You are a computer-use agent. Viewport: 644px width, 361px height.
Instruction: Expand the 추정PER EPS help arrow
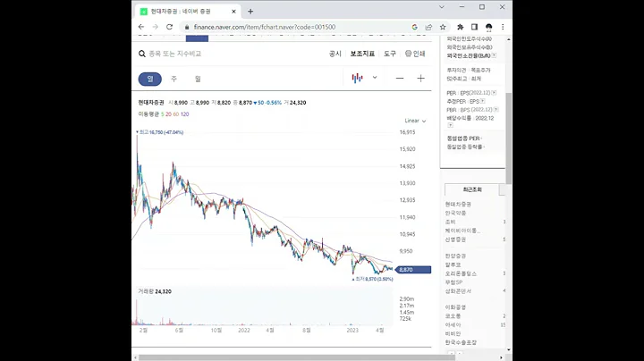pyautogui.click(x=483, y=101)
